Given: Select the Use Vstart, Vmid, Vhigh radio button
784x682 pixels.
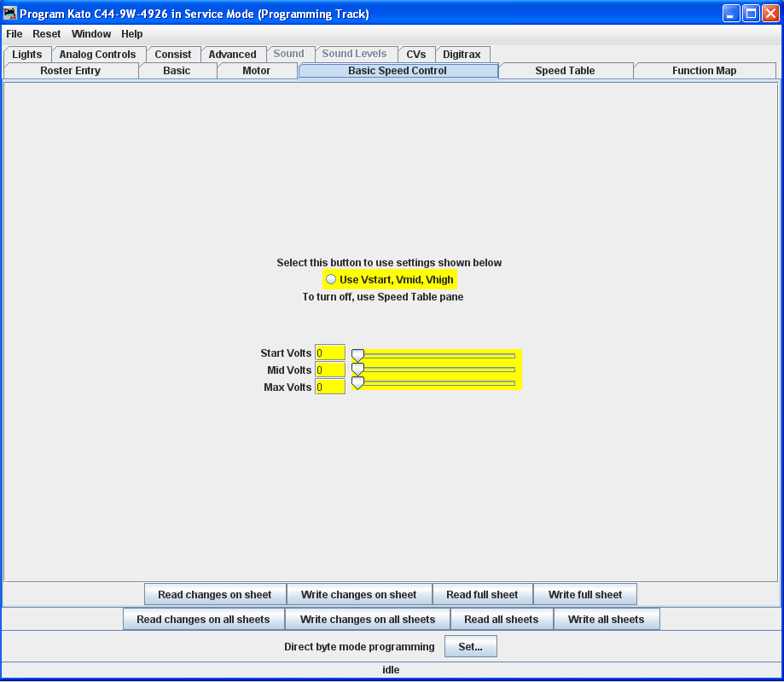Looking at the screenshot, I should tap(331, 280).
